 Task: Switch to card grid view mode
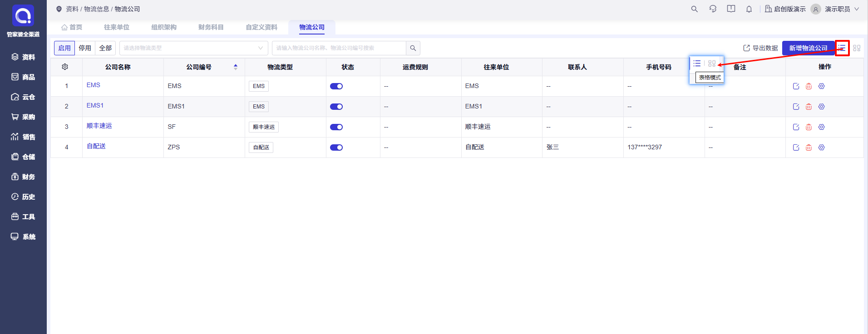pos(857,48)
